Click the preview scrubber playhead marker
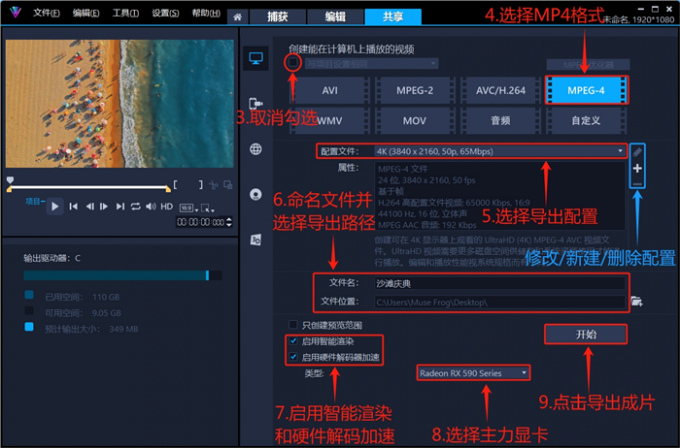 tap(10, 180)
